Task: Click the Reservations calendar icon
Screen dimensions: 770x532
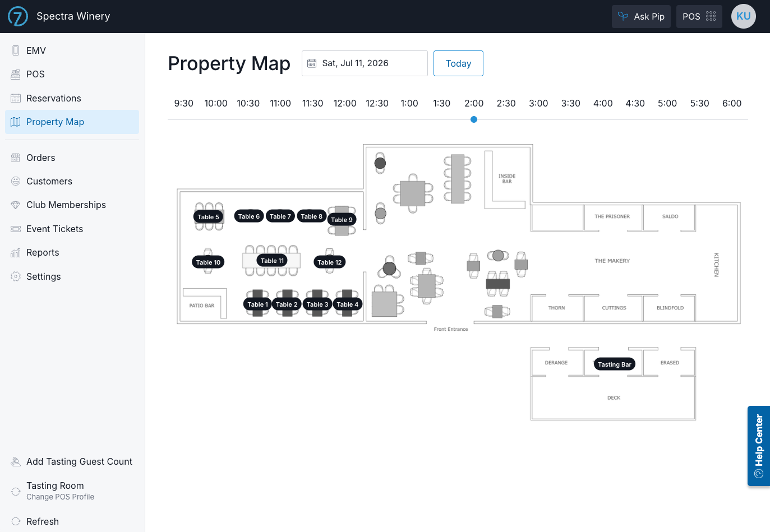Action: tap(16, 98)
